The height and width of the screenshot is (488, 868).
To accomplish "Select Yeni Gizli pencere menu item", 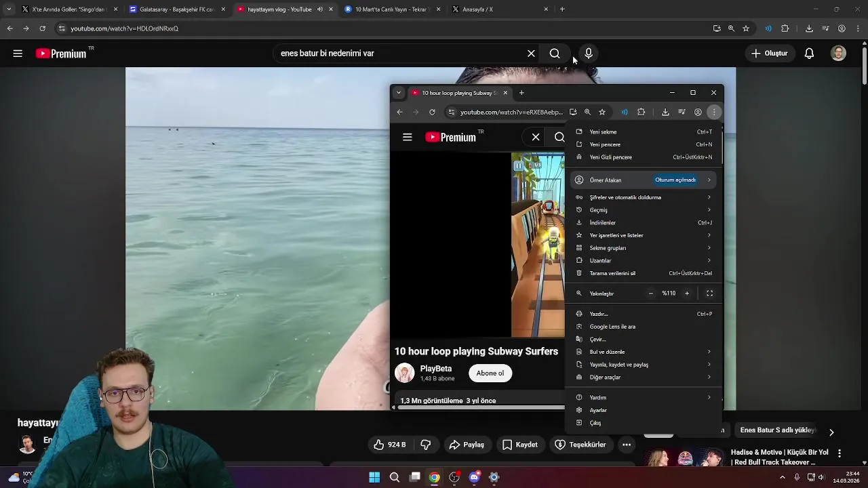I will click(x=644, y=157).
